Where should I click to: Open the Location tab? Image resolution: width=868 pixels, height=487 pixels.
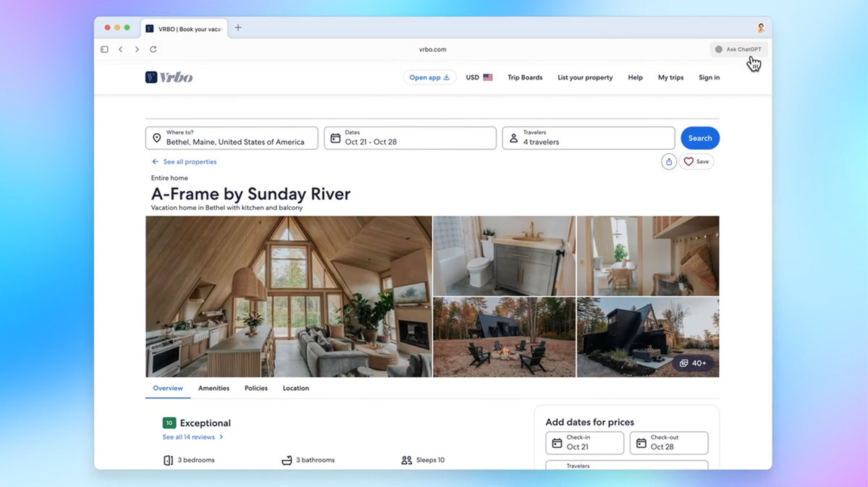[x=295, y=388]
